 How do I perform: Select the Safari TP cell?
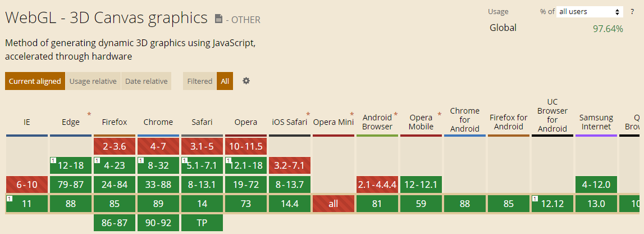pyautogui.click(x=202, y=223)
